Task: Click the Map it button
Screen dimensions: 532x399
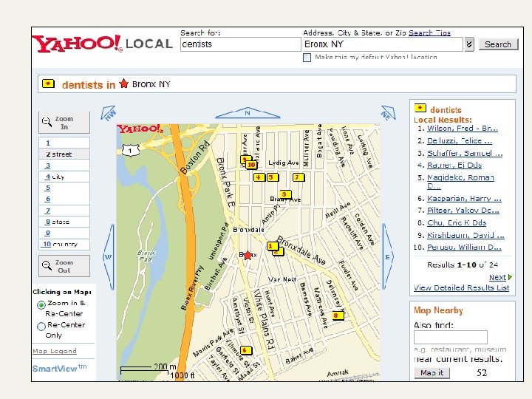Action: click(x=432, y=372)
